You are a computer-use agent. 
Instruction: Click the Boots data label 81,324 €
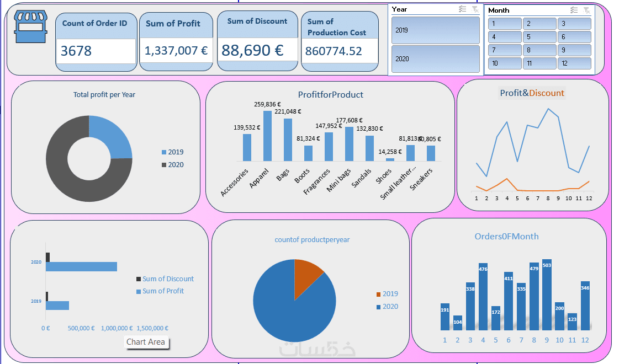click(308, 138)
